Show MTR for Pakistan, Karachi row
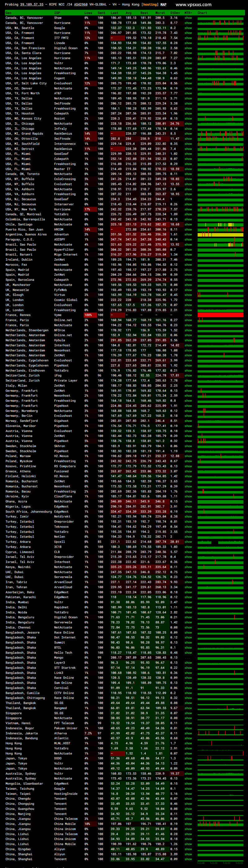Viewport: 248px width, 868px height. coord(188,597)
